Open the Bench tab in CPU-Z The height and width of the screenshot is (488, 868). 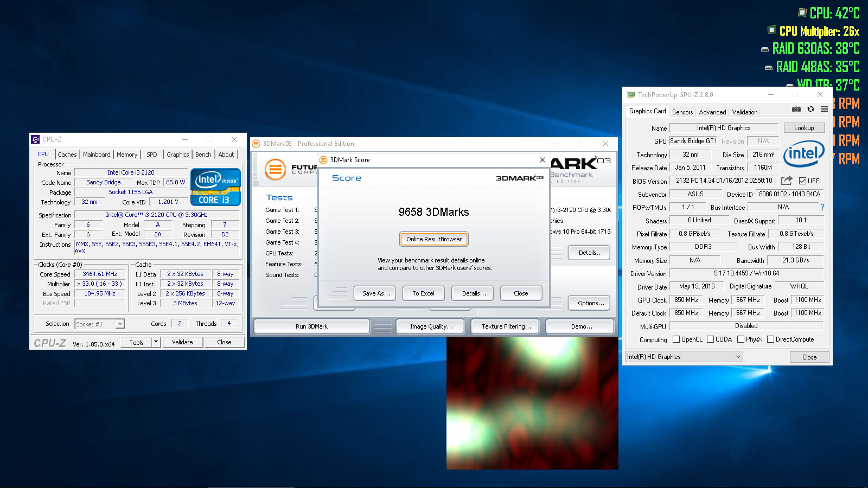click(203, 155)
